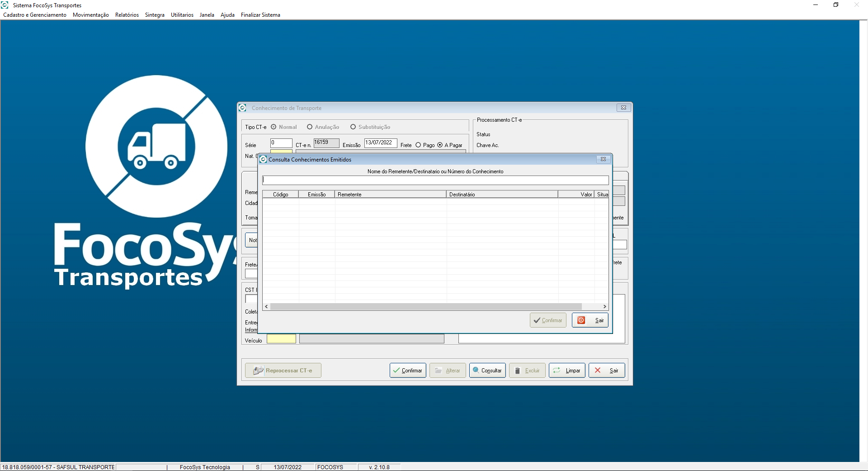The height and width of the screenshot is (471, 868).
Task: Click the horizontal scrollbar thumb in the grid
Action: tap(426, 307)
